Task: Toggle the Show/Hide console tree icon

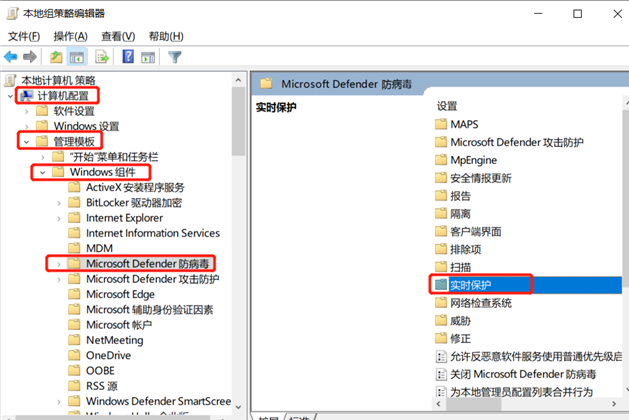Action: click(x=77, y=57)
